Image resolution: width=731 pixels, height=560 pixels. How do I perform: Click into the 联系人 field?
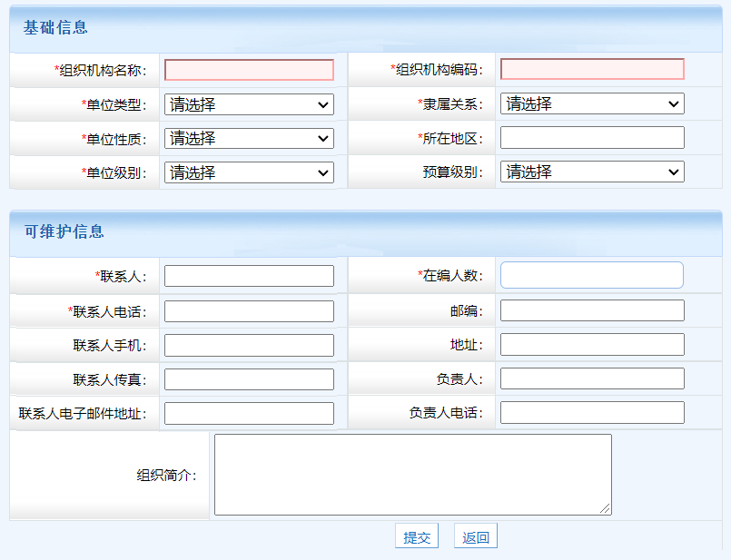(x=249, y=276)
